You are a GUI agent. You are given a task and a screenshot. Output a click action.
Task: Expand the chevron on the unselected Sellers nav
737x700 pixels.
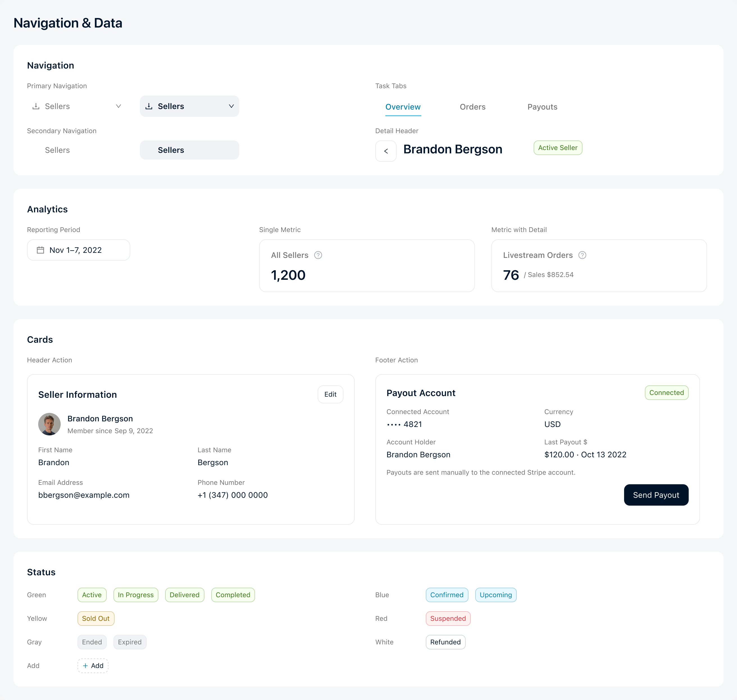[118, 106]
